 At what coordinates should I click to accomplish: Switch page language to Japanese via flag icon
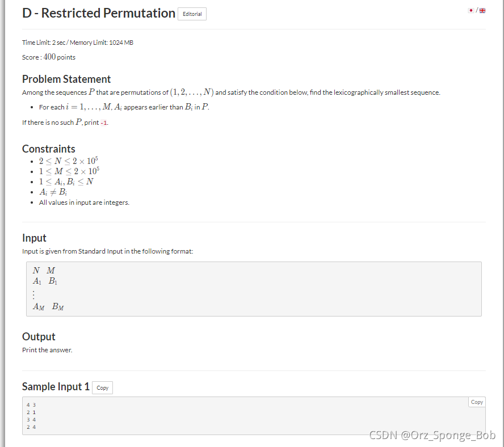pyautogui.click(x=471, y=10)
